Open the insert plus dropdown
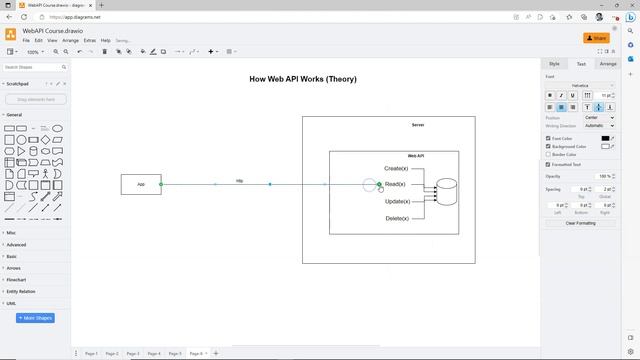 coord(213,52)
